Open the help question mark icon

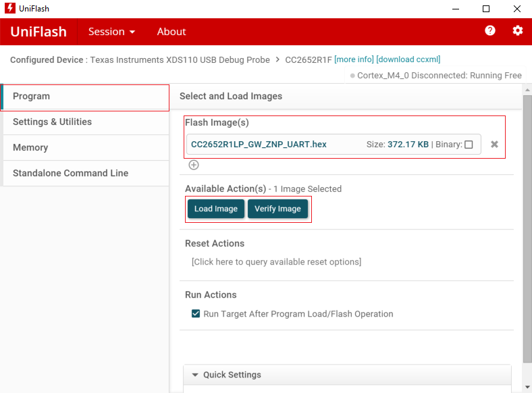[x=490, y=31]
